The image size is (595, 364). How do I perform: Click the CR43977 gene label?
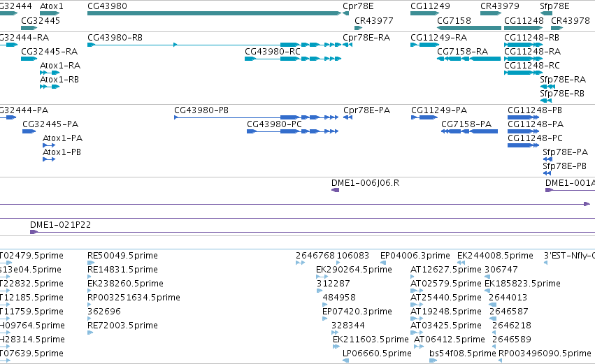pos(374,21)
